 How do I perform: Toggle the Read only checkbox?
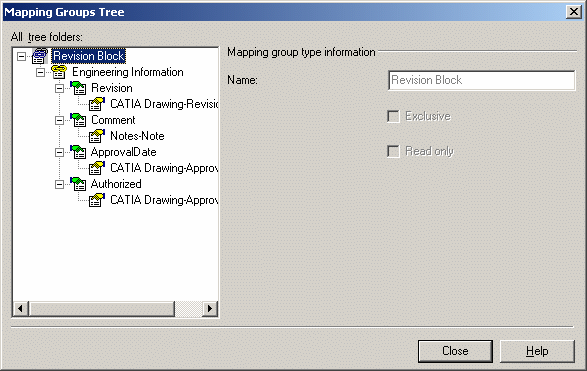(393, 152)
